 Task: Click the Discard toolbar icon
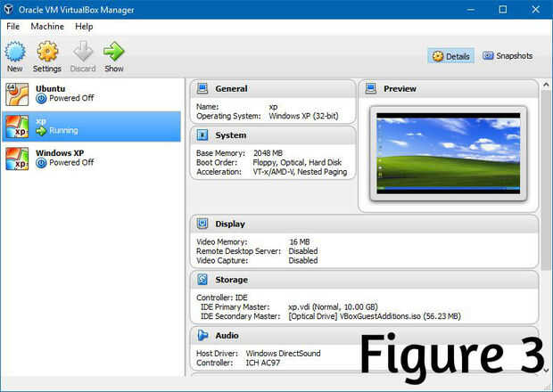[x=83, y=52]
